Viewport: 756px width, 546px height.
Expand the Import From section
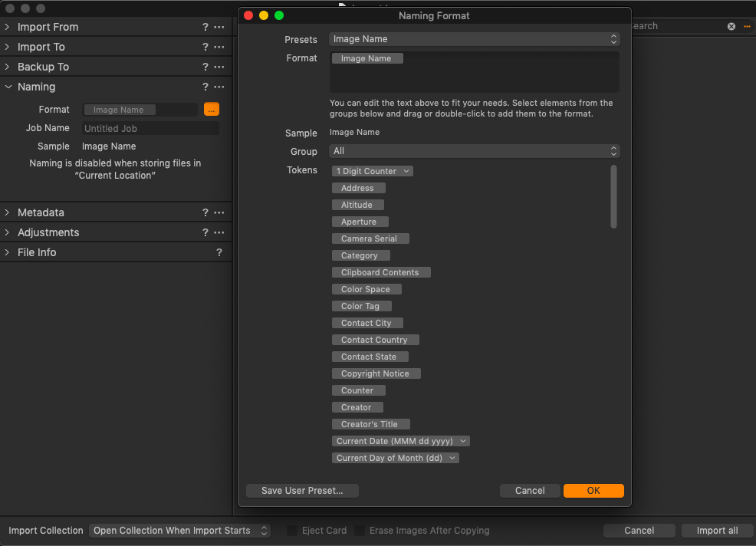(8, 27)
